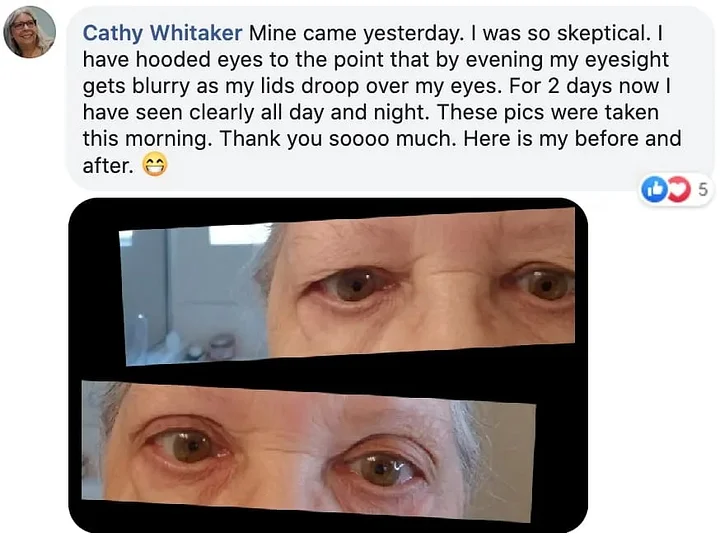
Task: Click the black gap between the two photos
Action: click(x=321, y=370)
